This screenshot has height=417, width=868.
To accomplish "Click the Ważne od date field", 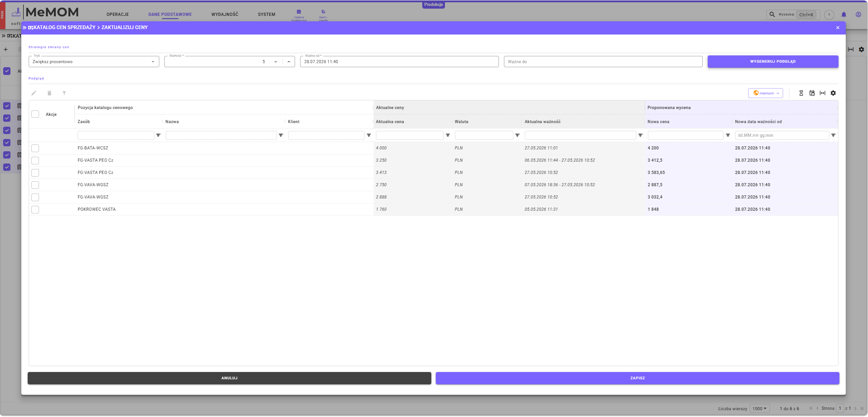I will point(399,62).
